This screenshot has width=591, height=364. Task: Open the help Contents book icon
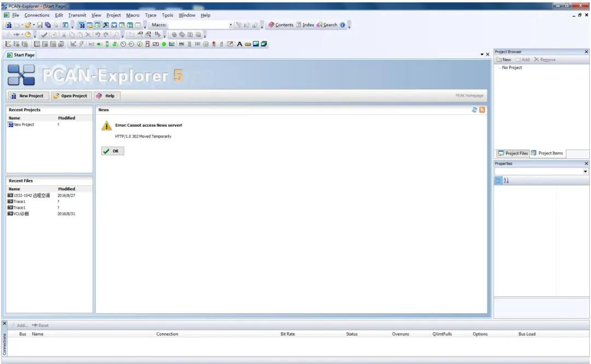[x=271, y=25]
